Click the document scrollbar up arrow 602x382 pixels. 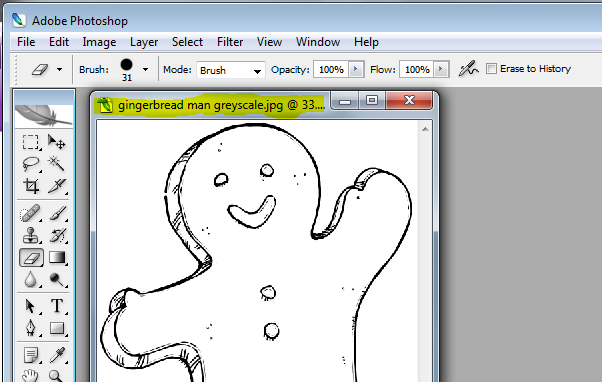(x=425, y=129)
